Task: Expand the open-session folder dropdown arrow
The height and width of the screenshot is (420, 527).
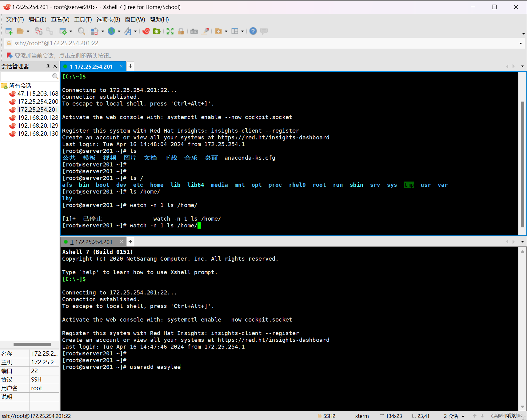Action: pyautogui.click(x=28, y=31)
